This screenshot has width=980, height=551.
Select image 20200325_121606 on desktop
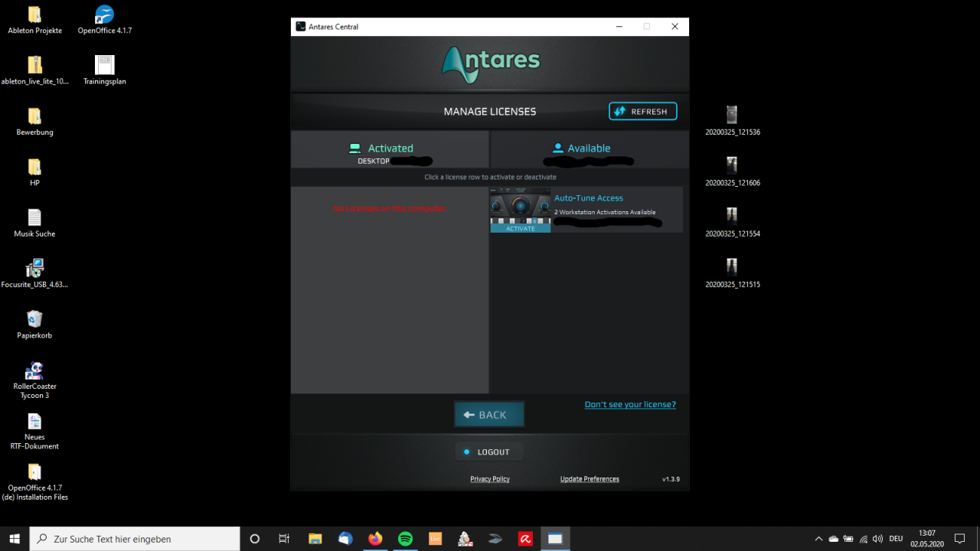[x=733, y=172]
